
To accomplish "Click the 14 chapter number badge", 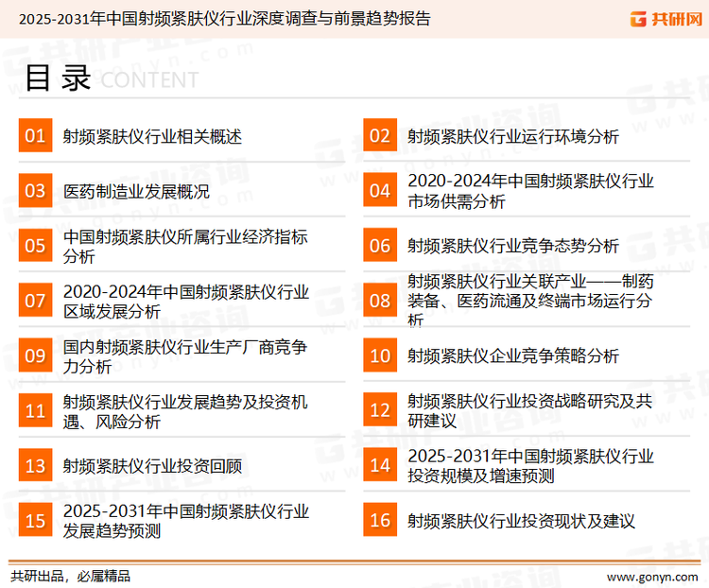I will 380,466.
